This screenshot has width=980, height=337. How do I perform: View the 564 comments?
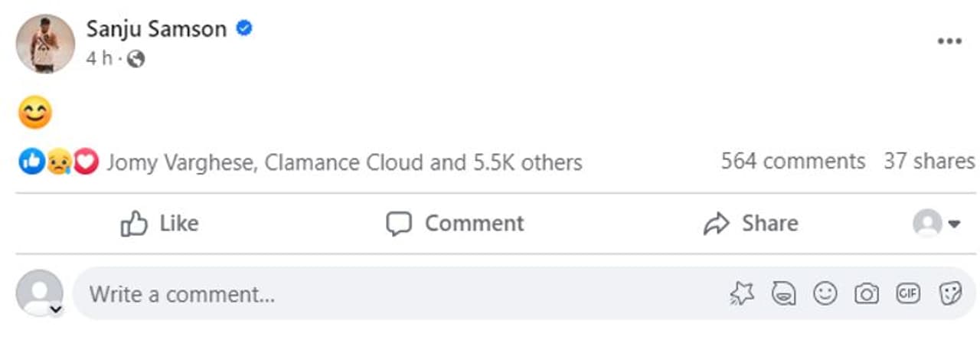coord(792,162)
